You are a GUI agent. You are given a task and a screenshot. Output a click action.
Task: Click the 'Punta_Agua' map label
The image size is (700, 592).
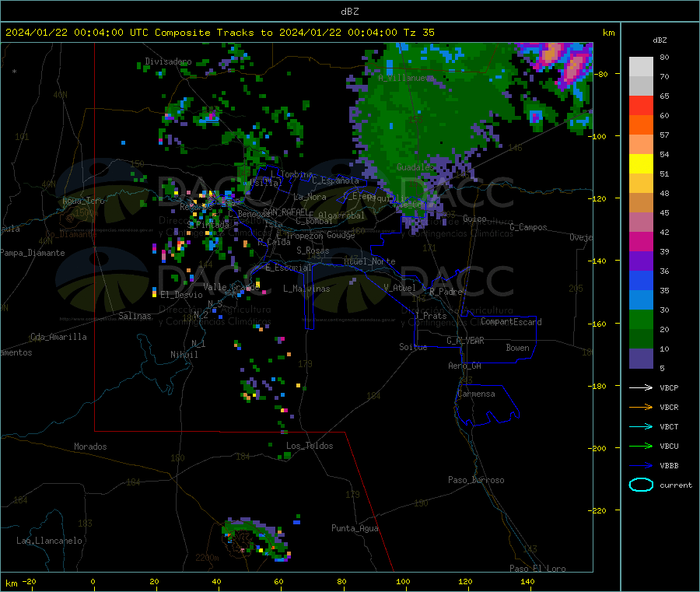click(355, 528)
